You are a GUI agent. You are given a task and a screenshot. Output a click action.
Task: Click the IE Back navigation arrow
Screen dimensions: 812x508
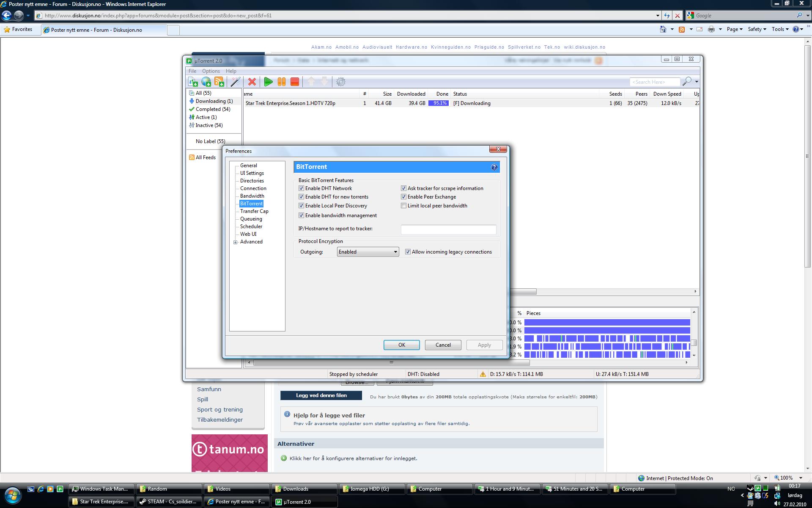(x=6, y=16)
